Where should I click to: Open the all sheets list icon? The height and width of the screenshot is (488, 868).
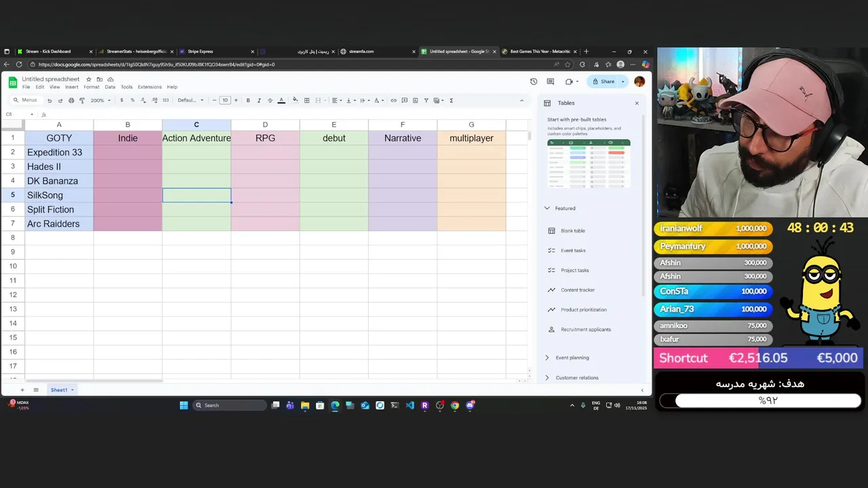(x=36, y=390)
